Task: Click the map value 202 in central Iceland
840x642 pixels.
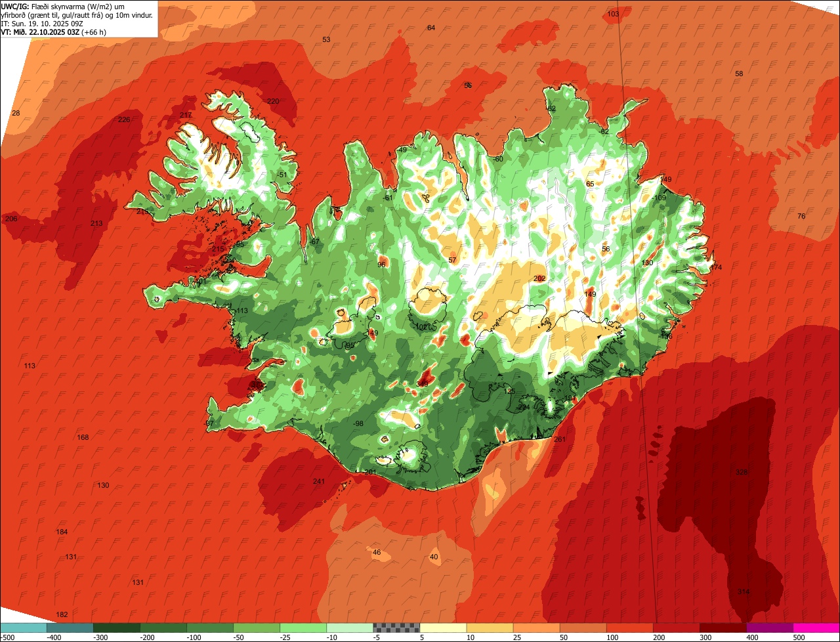Action: click(539, 278)
